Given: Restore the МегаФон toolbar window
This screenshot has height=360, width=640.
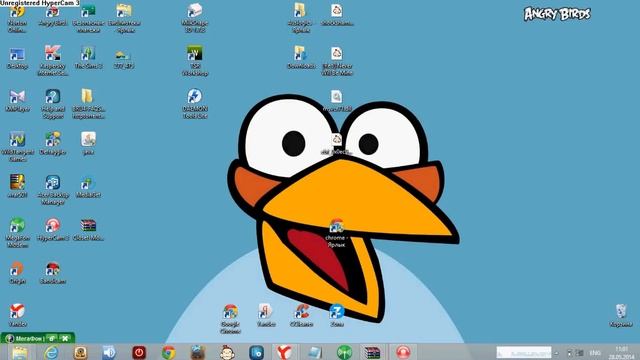Looking at the screenshot, I should pyautogui.click(x=52, y=338).
